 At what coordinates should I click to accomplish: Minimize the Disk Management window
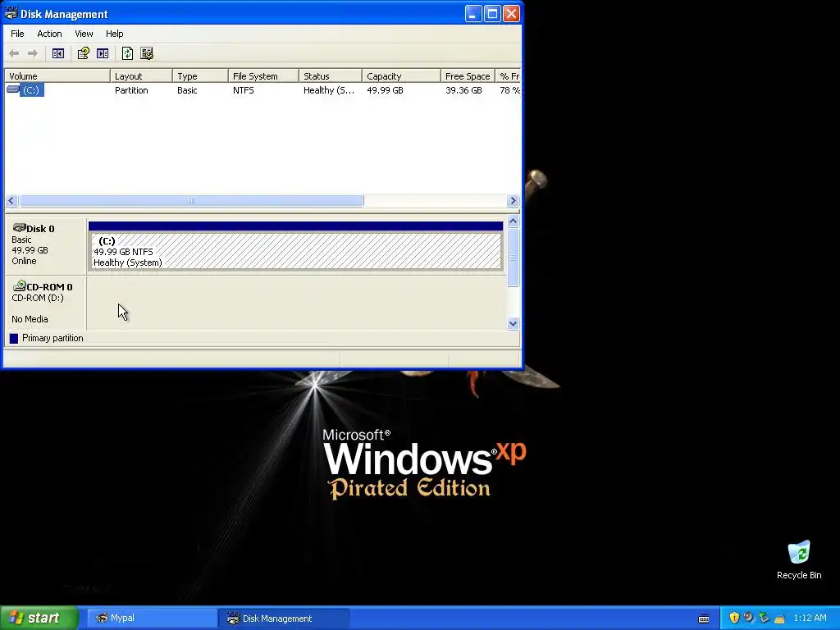coord(473,13)
